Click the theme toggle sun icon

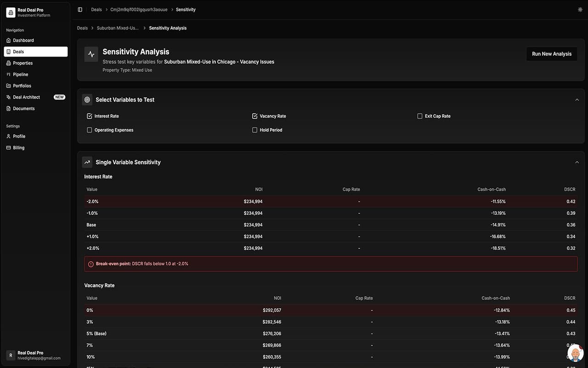580,10
